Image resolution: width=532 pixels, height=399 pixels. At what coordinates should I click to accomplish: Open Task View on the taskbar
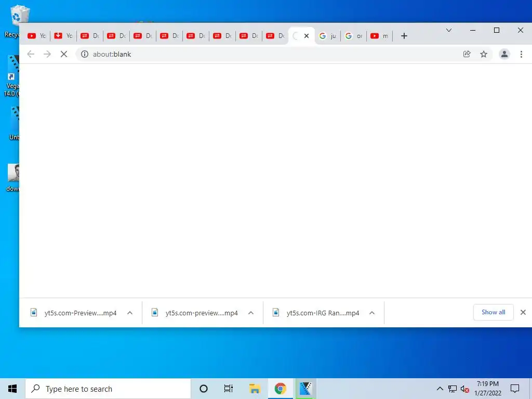229,389
